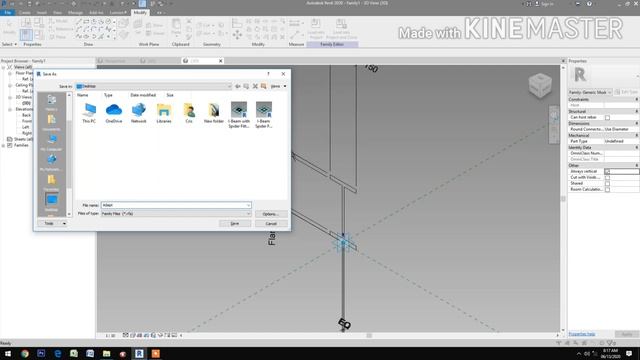
Task: Click the Part Type value Undefined
Action: (622, 141)
